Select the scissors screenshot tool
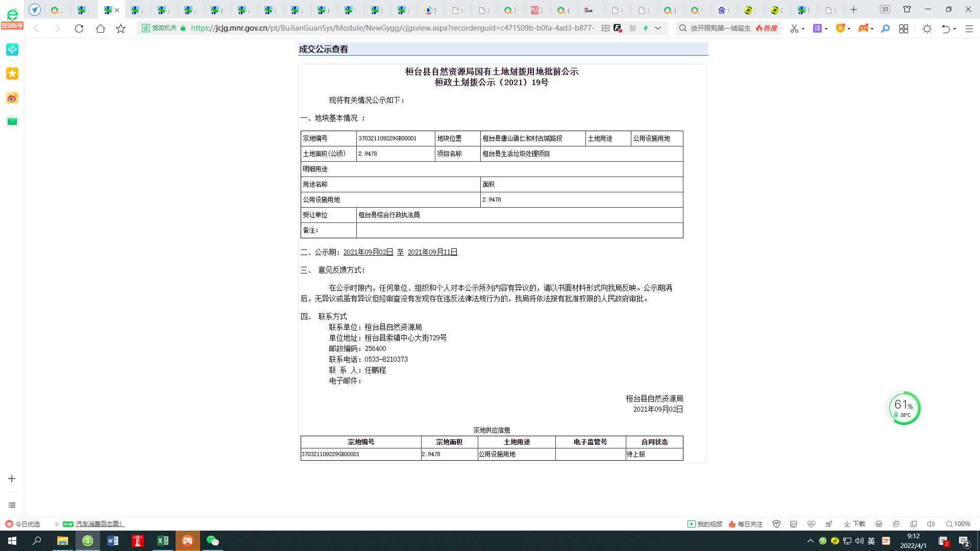This screenshot has height=551, width=980. click(794, 29)
